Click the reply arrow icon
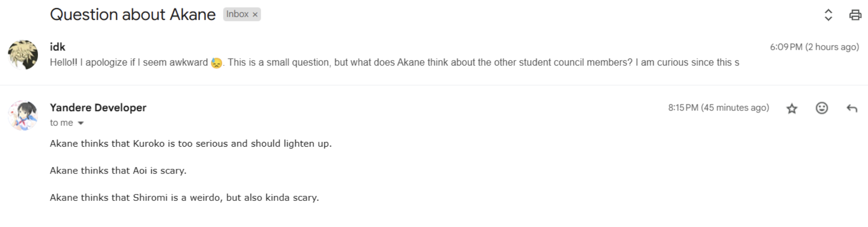 click(x=851, y=108)
